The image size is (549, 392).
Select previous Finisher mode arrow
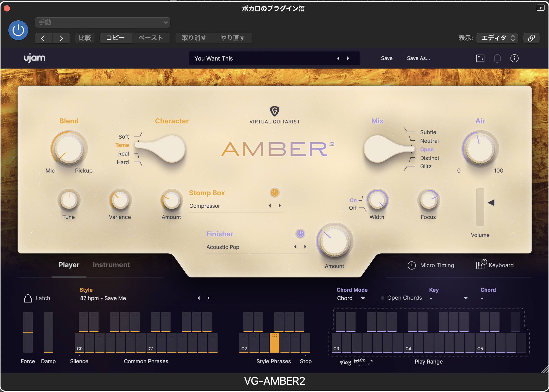pyautogui.click(x=295, y=247)
